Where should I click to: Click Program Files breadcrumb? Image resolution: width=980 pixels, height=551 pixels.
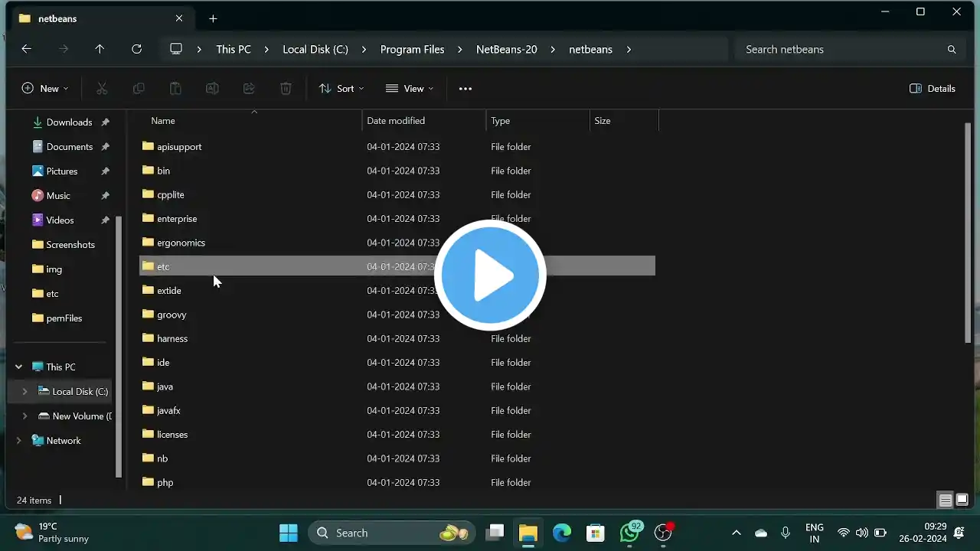pyautogui.click(x=412, y=49)
